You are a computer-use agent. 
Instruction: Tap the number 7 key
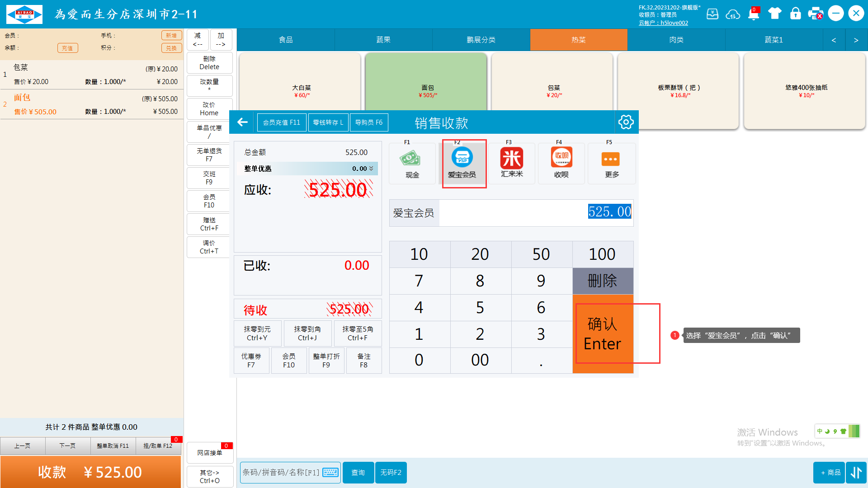pos(420,281)
